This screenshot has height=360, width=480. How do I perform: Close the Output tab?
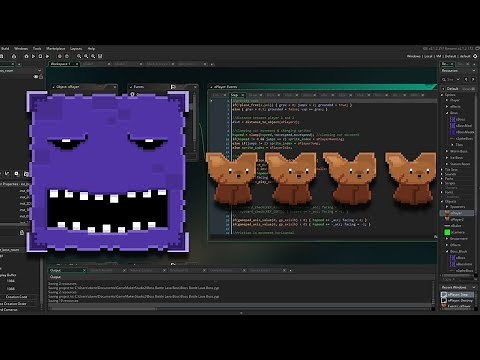(x=84, y=270)
